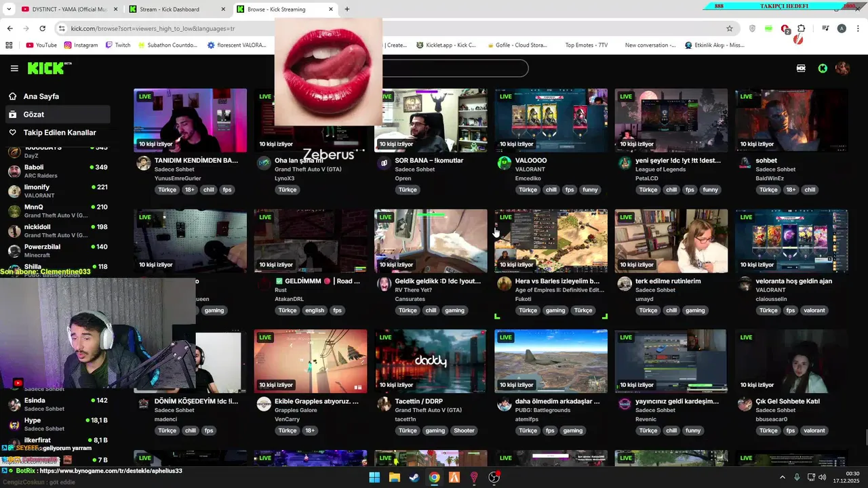Click the Cansurates channel avatar
The image size is (868, 488).
[x=384, y=283]
